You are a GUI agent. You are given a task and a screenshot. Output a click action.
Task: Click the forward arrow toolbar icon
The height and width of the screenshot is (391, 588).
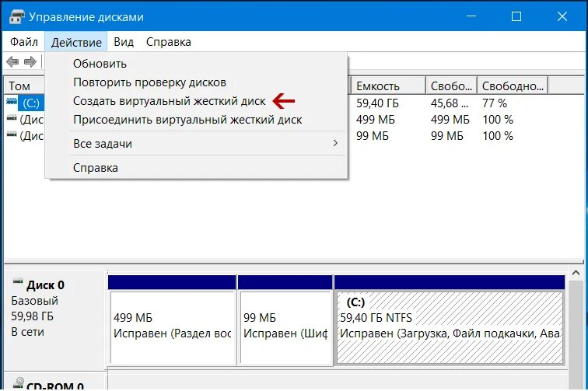30,61
